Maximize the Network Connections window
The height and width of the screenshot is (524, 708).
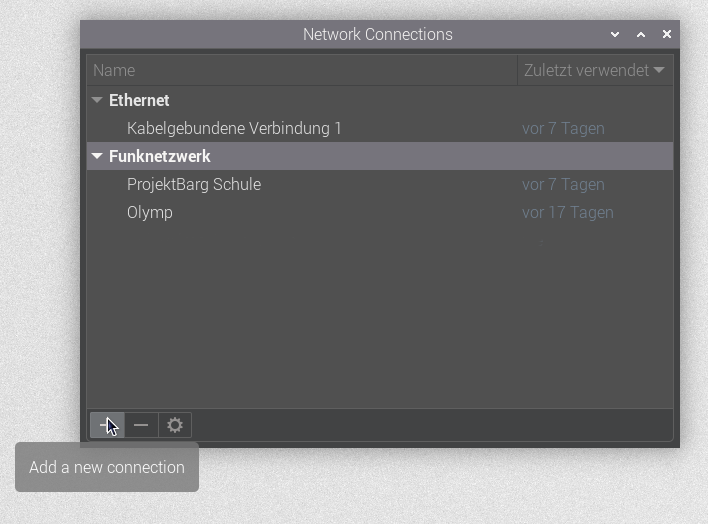tap(641, 34)
